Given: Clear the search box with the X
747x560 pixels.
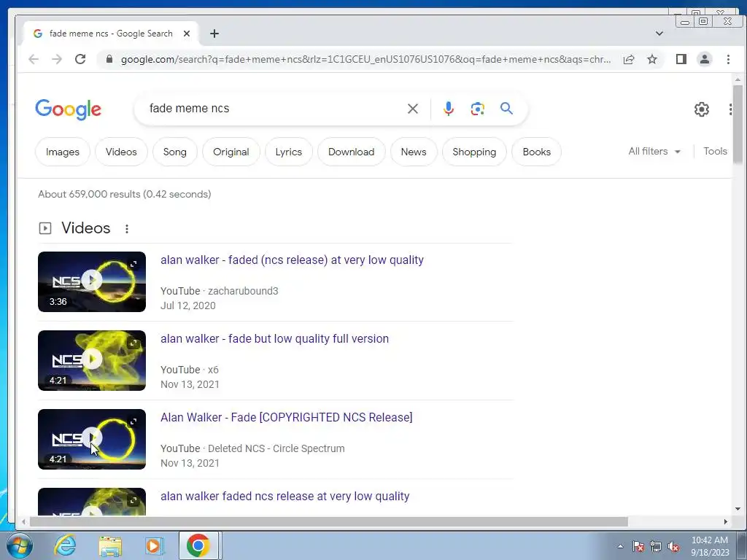Looking at the screenshot, I should [413, 109].
